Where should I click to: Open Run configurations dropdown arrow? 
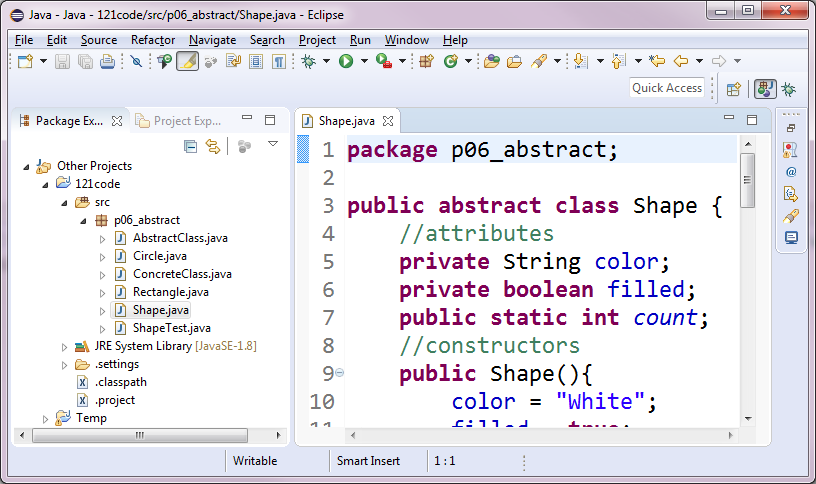[x=364, y=61]
